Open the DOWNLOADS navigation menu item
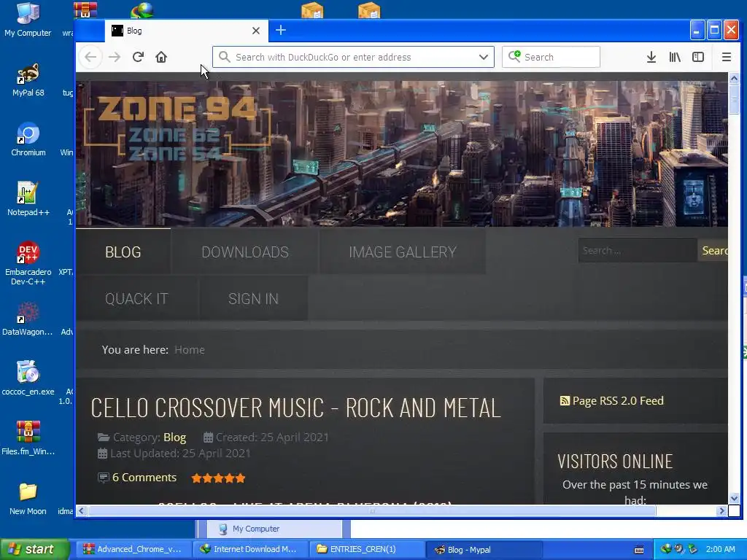This screenshot has height=560, width=747. point(245,252)
